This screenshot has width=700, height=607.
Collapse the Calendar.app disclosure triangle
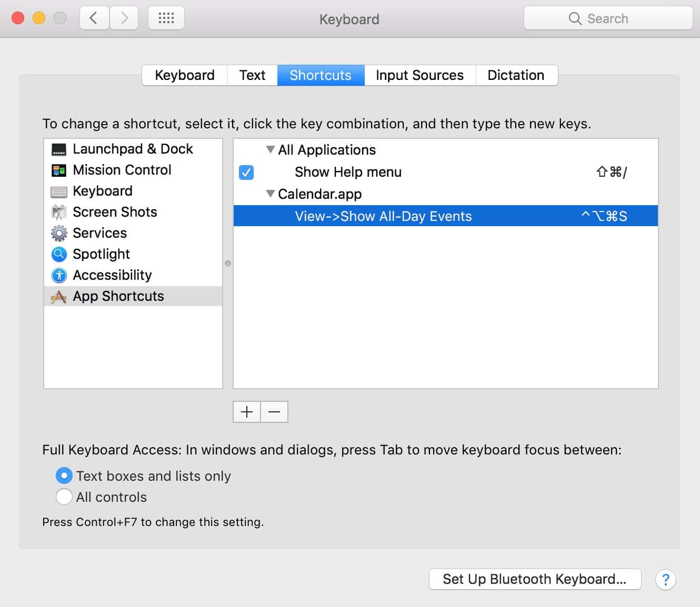click(x=271, y=194)
